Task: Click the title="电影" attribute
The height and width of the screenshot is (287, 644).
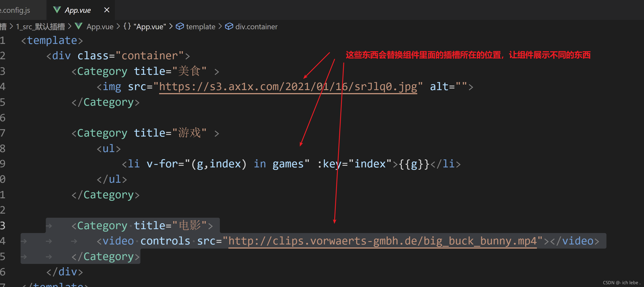Action: point(170,226)
